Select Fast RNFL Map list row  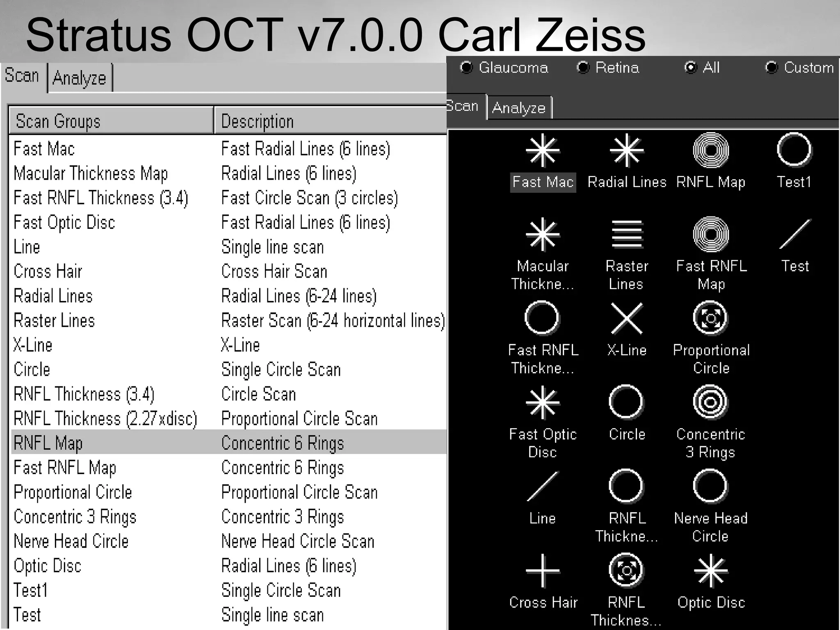pyautogui.click(x=65, y=468)
